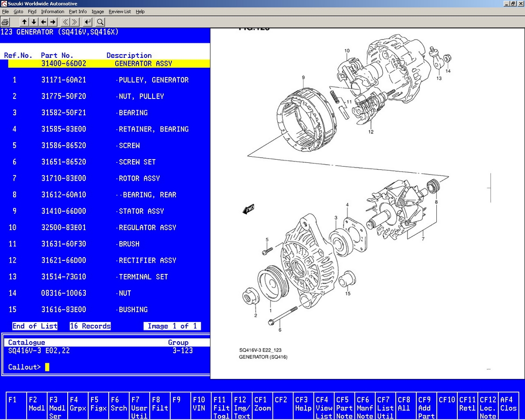The height and width of the screenshot is (420, 525).
Task: Click the F10 VIN function key
Action: point(201,406)
